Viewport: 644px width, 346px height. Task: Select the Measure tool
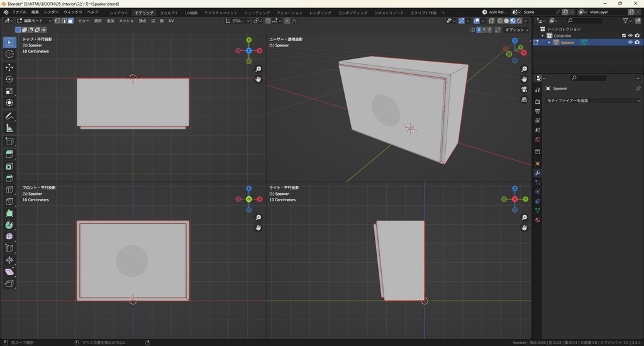pos(9,128)
